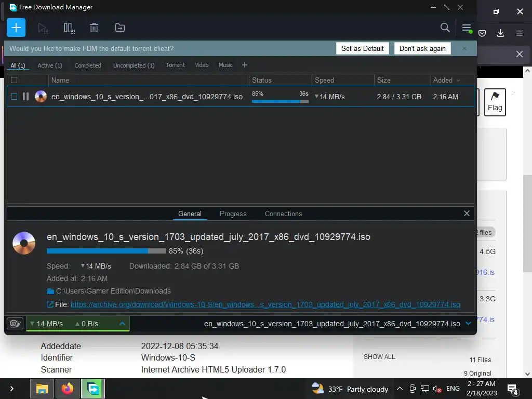Select the General details tab

pos(190,214)
